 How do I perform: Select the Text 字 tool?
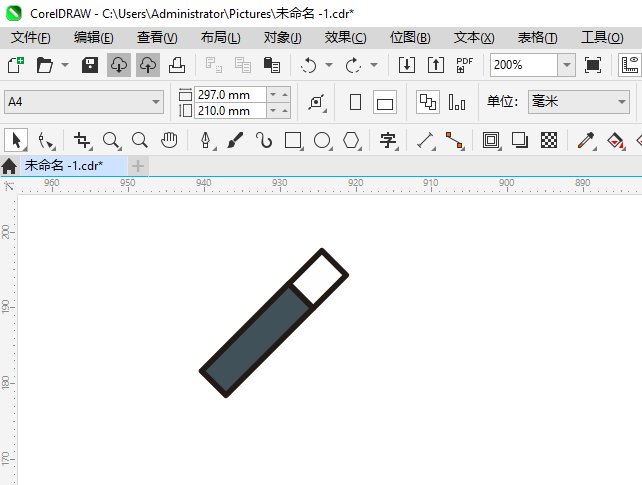tap(388, 140)
